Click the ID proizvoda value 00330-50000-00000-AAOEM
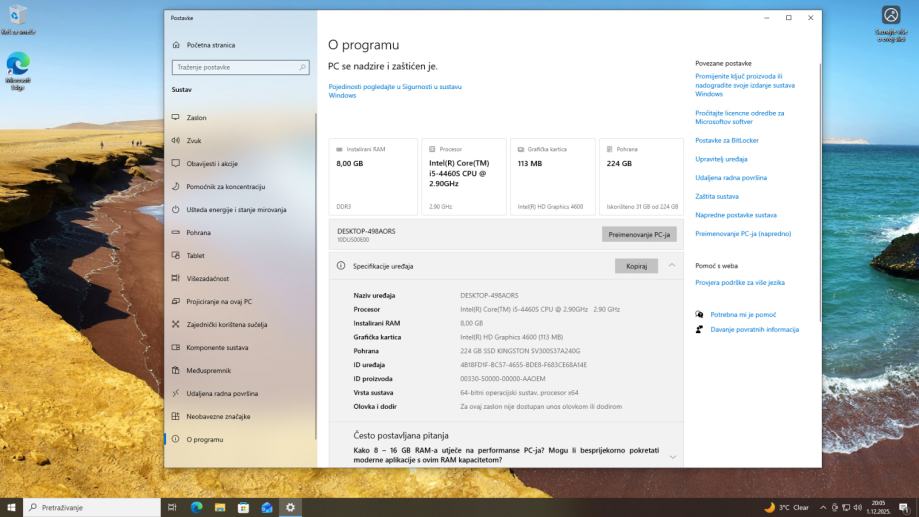Viewport: 919px width, 517px height. [x=502, y=379]
